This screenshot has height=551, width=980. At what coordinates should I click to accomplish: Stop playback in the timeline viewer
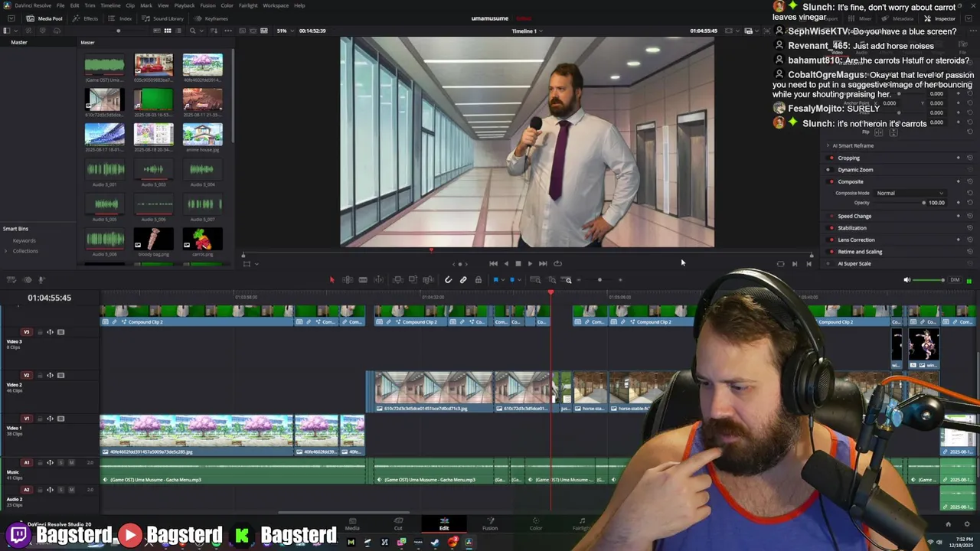coord(518,263)
